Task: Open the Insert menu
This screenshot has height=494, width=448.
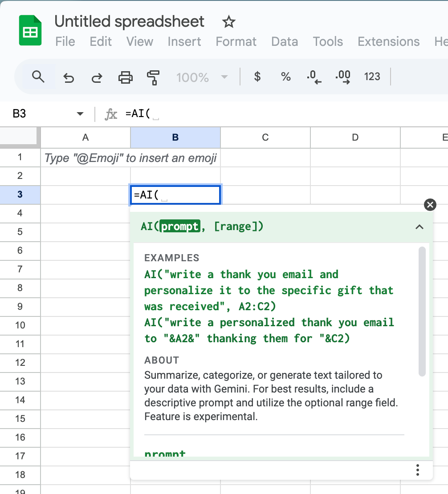Action: pos(184,41)
